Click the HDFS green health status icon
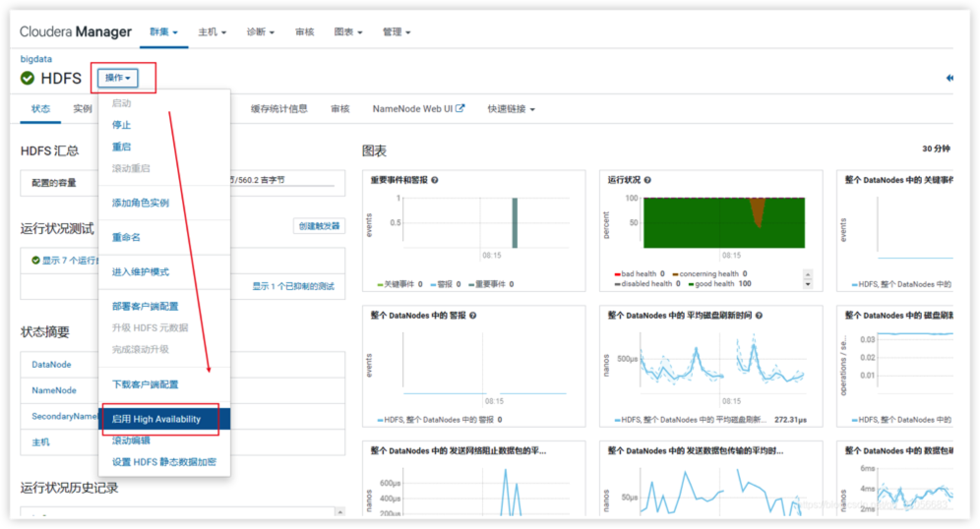Screen dimensions: 980x529 [x=28, y=78]
